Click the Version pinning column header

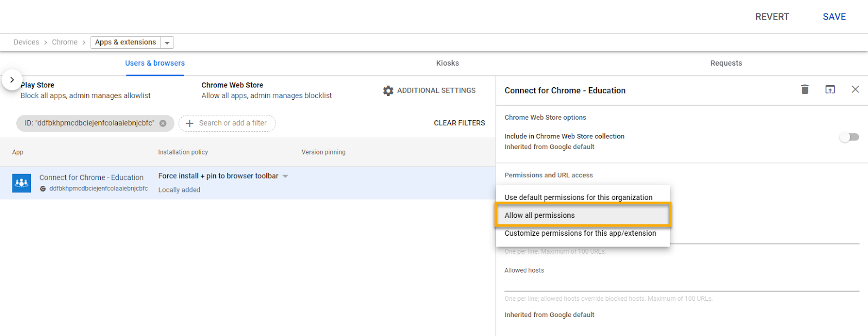(323, 152)
